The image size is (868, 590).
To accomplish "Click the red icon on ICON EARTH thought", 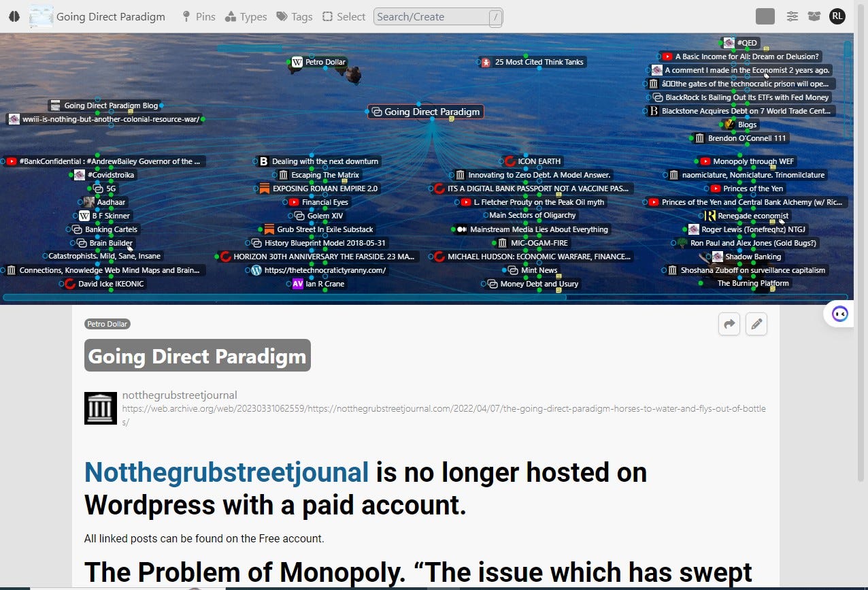I will click(x=510, y=161).
